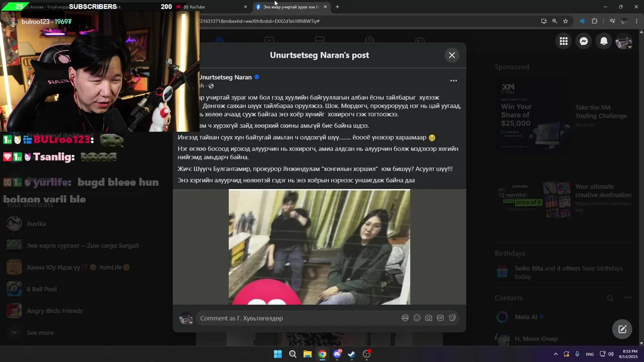Open Messenger from the top bar
Screen dimensions: 644x362
point(584,42)
